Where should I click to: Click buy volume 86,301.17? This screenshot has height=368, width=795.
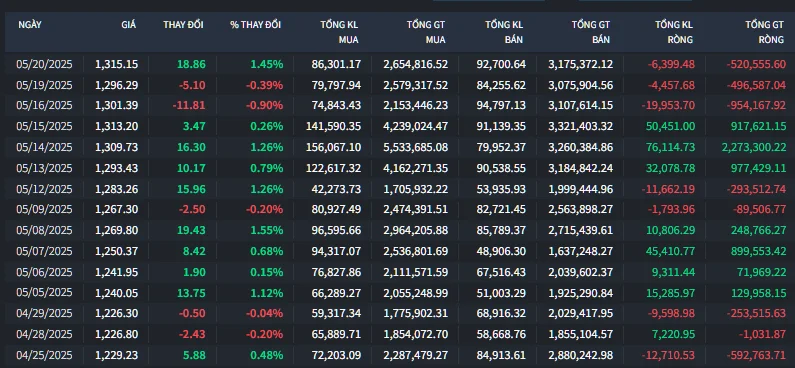(337, 64)
